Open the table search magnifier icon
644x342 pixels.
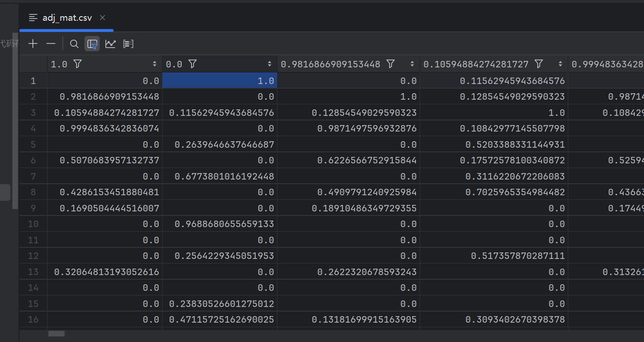pyautogui.click(x=74, y=44)
